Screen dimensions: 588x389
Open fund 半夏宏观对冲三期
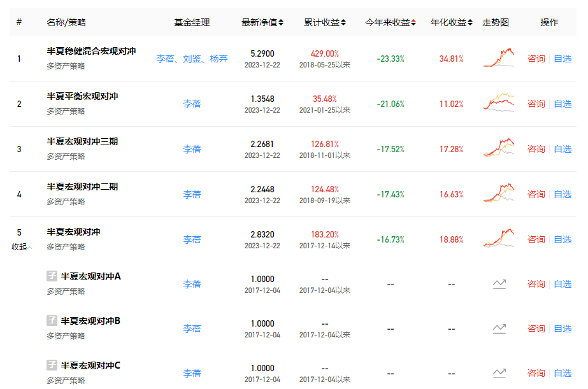pyautogui.click(x=82, y=142)
